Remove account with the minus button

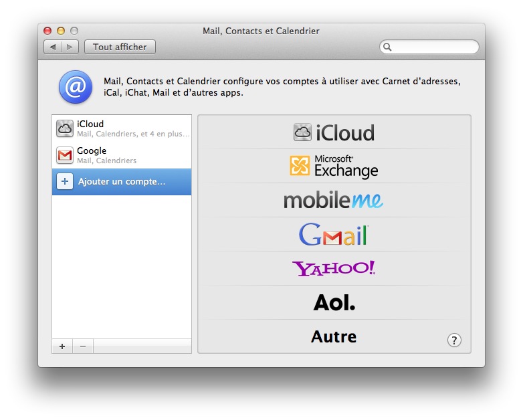(83, 346)
